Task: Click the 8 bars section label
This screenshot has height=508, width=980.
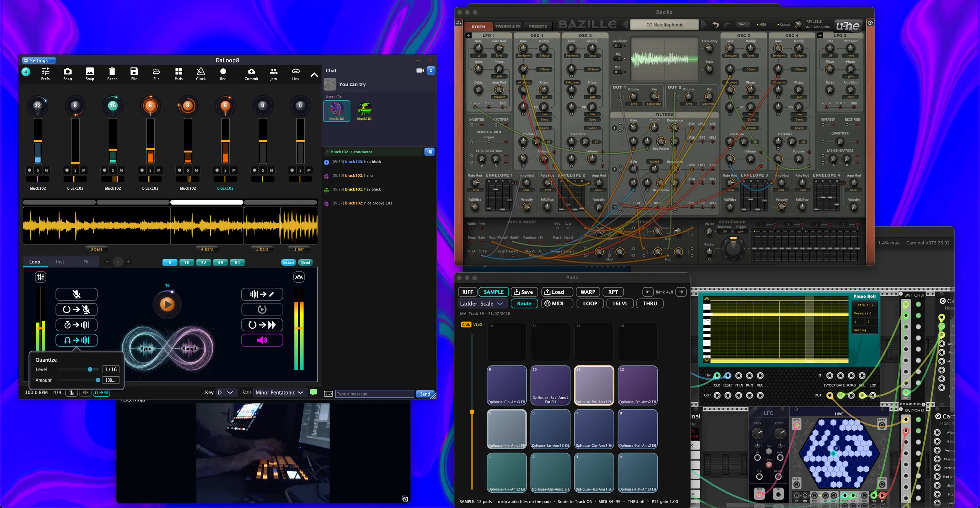Action: click(96, 249)
